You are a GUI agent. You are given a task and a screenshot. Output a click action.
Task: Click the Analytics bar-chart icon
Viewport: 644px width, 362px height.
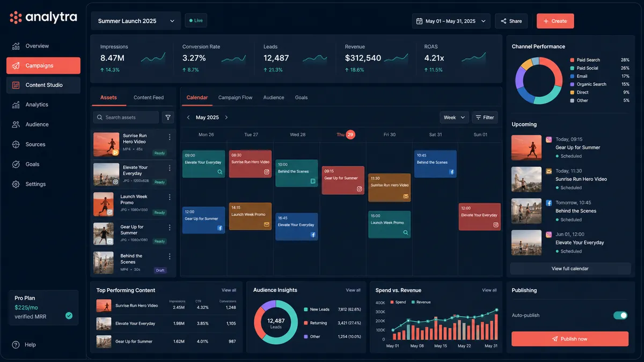[x=16, y=105]
